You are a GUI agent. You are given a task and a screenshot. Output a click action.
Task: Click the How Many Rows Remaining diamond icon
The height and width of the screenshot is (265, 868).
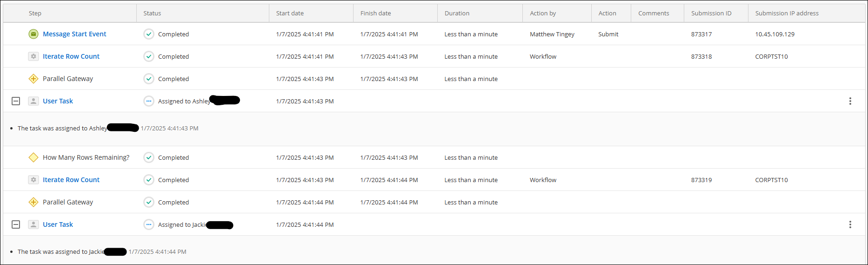pos(33,157)
